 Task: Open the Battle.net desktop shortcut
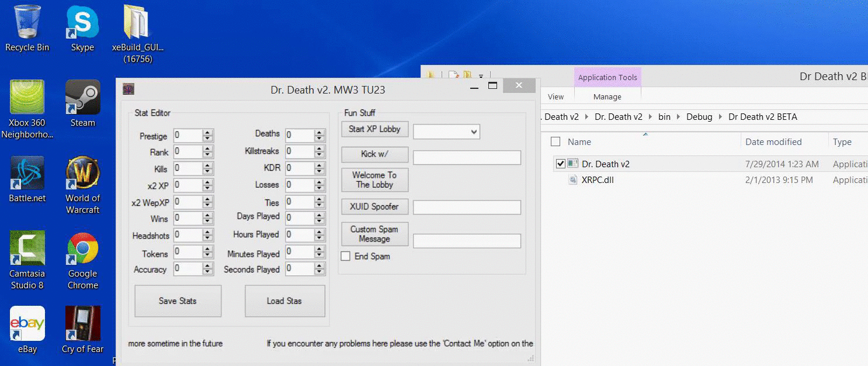coord(27,173)
